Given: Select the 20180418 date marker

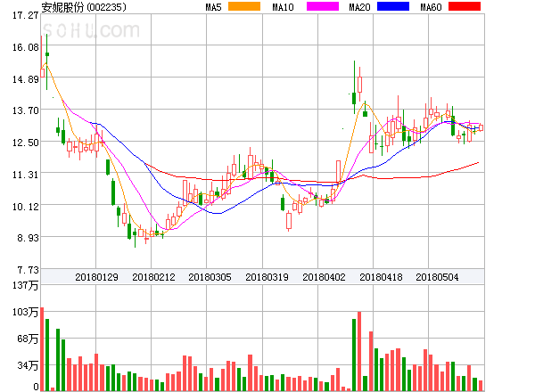Looking at the screenshot, I should point(381,277).
